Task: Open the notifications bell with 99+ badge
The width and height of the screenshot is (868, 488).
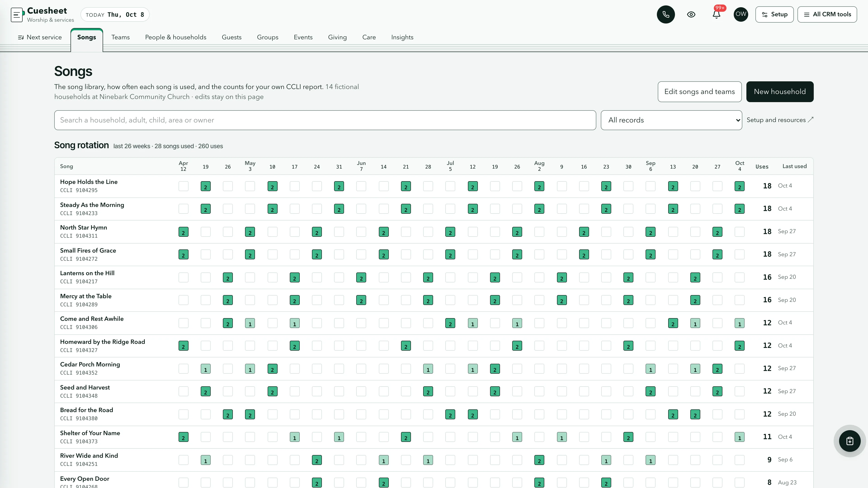Action: (x=716, y=14)
